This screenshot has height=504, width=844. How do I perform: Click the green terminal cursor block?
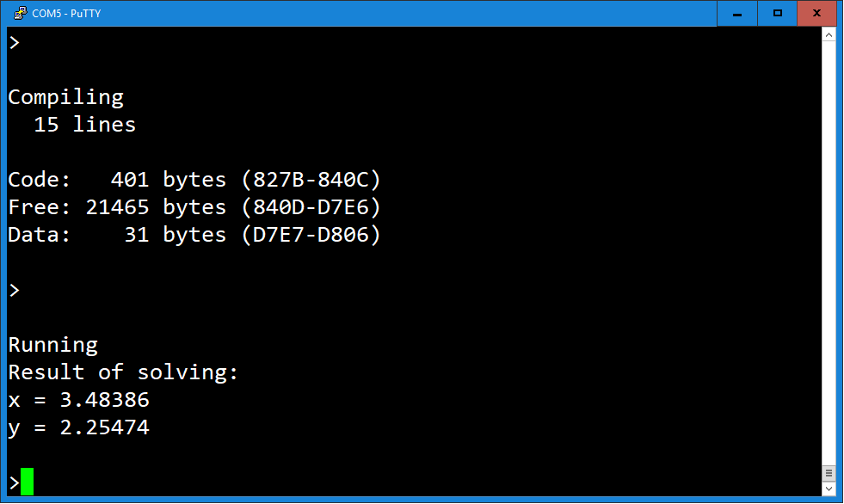click(27, 482)
